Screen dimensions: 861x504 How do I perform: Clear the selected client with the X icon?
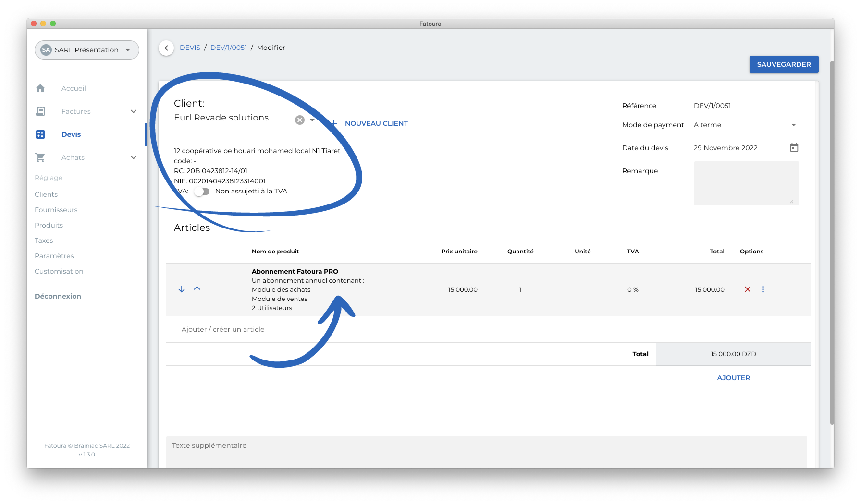[x=300, y=120]
